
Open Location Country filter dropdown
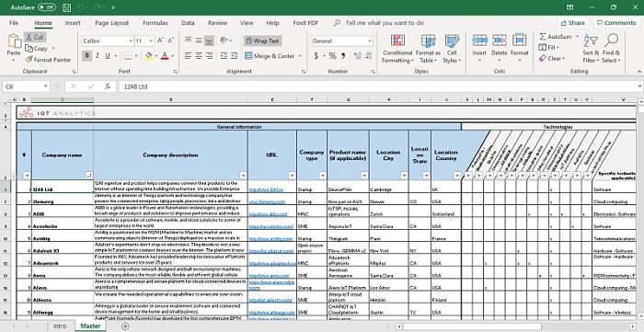tap(457, 176)
